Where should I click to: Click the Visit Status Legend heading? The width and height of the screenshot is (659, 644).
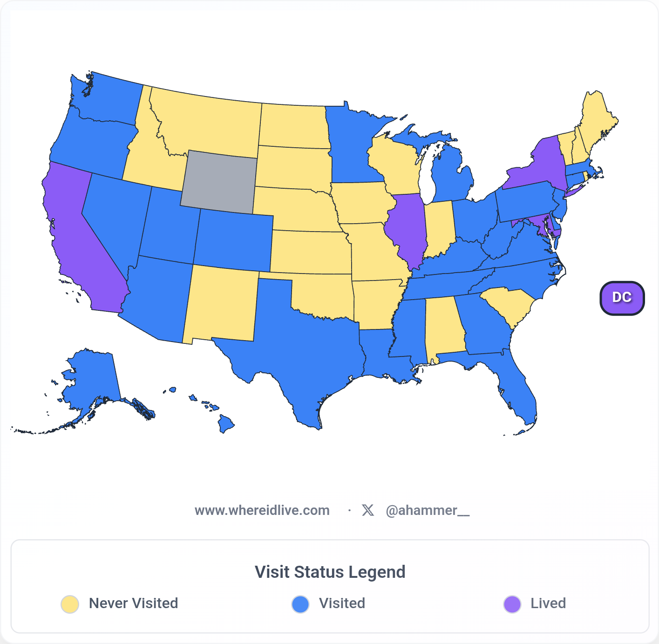pyautogui.click(x=330, y=572)
